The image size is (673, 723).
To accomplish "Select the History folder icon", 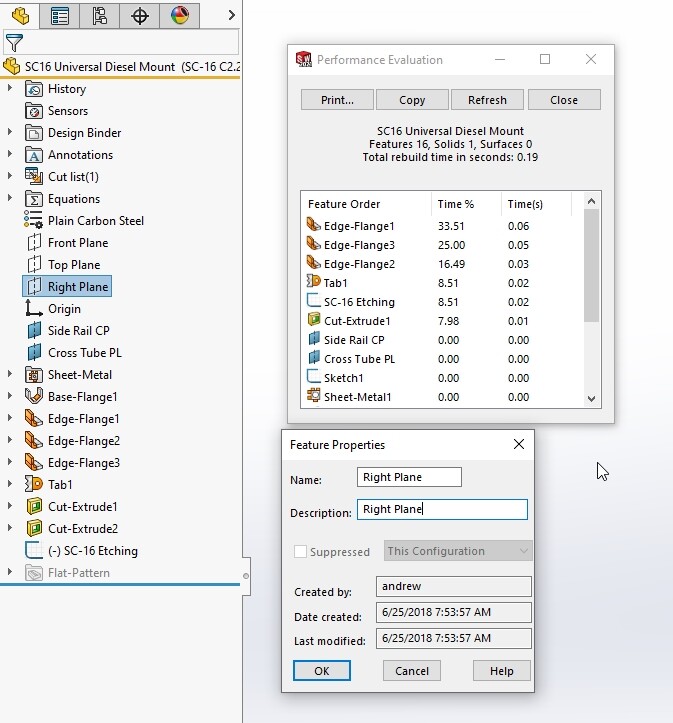I will pyautogui.click(x=34, y=89).
